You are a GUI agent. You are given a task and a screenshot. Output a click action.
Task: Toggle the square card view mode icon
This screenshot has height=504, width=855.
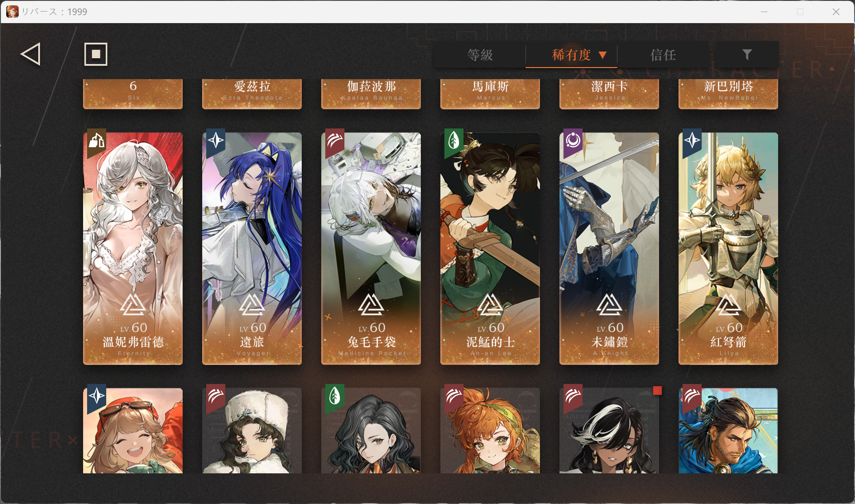click(96, 54)
